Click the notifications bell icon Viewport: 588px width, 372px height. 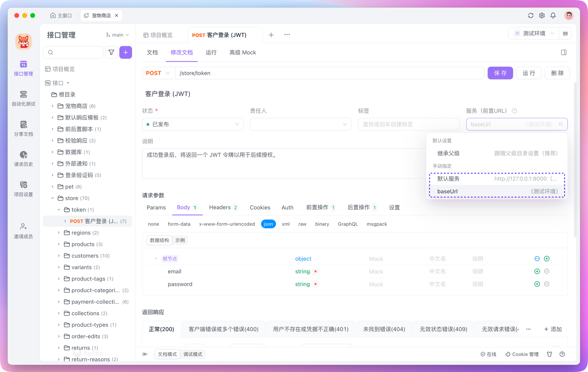pos(553,15)
